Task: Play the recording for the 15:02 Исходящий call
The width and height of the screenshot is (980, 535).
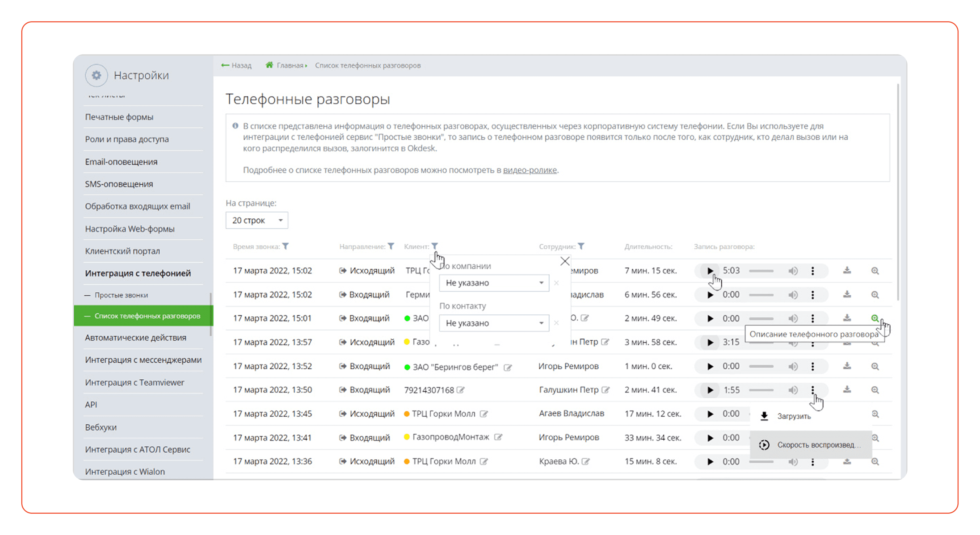Action: 710,271
